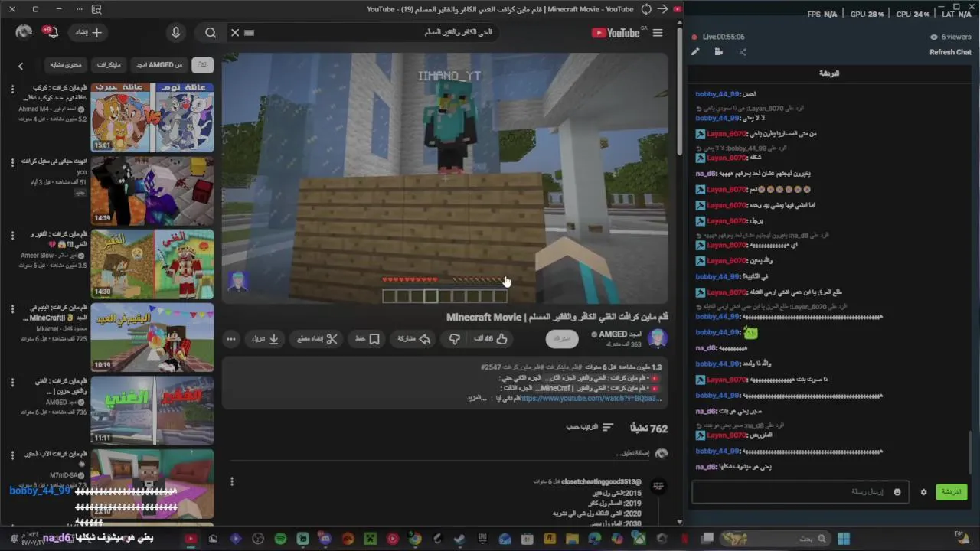Screen dimensions: 980x551
Task: Open the AMGED channel avatar
Action: point(657,338)
